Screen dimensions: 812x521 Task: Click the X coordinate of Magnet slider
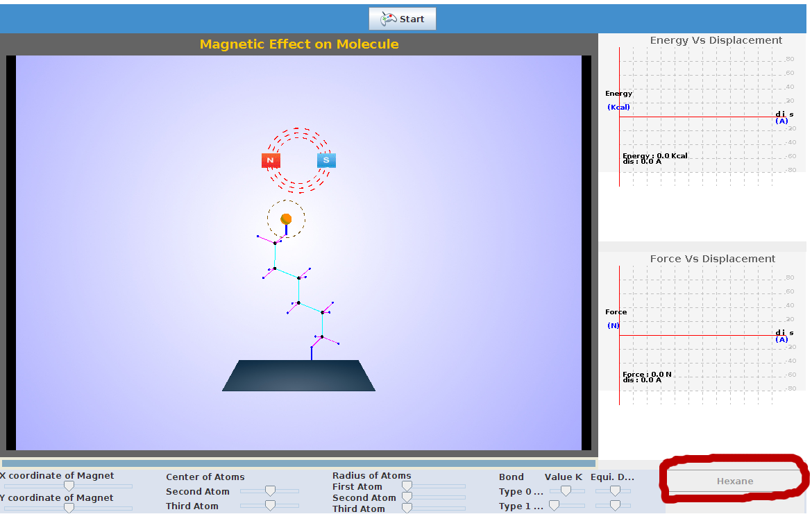(x=68, y=486)
